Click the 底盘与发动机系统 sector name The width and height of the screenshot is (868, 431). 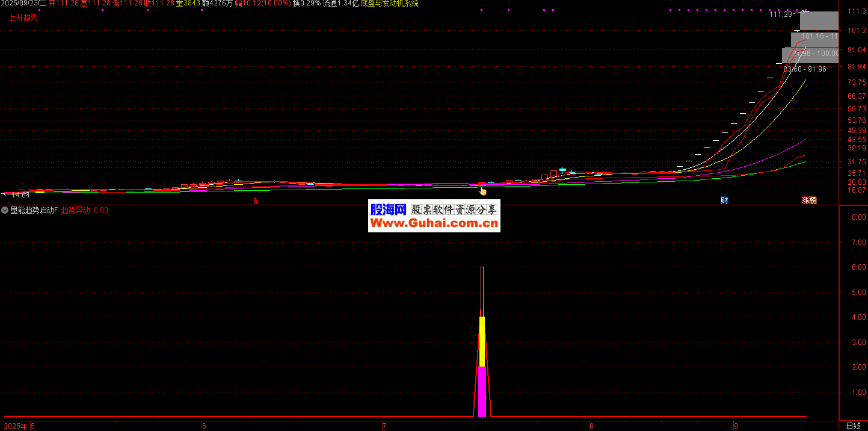point(390,4)
